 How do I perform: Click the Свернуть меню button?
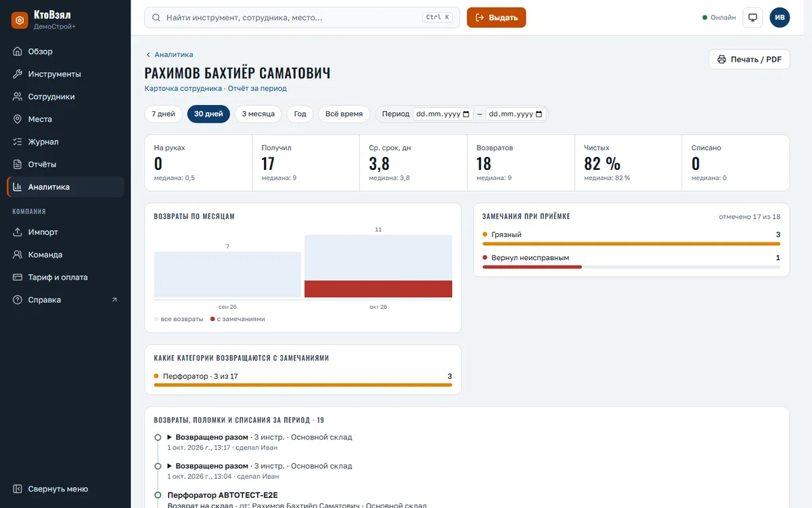[66, 489]
